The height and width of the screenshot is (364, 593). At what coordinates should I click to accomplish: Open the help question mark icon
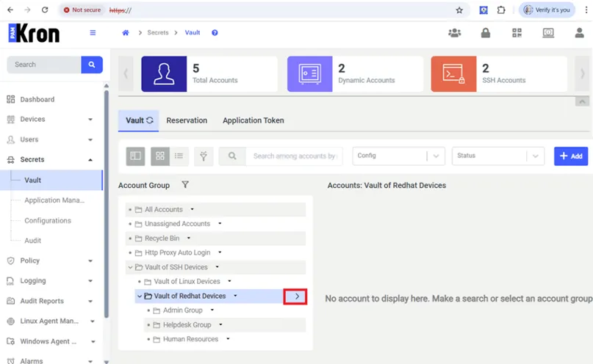click(x=215, y=33)
